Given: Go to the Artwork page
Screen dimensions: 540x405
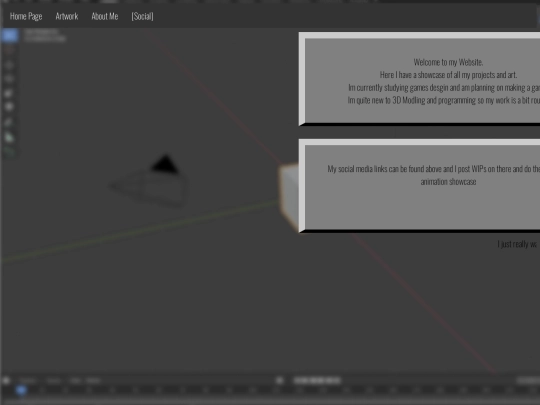Looking at the screenshot, I should (67, 16).
